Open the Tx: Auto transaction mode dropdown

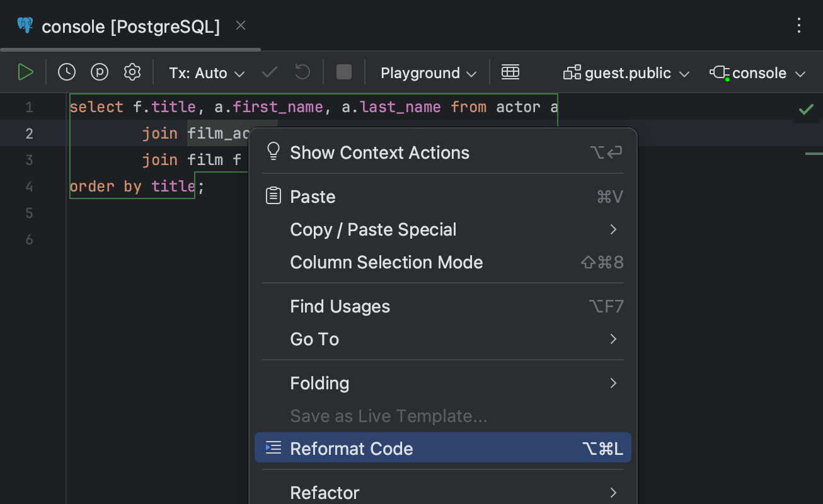[205, 72]
